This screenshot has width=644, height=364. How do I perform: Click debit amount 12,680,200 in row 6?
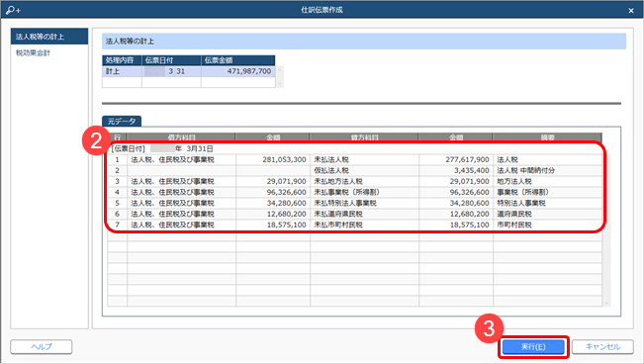click(273, 214)
